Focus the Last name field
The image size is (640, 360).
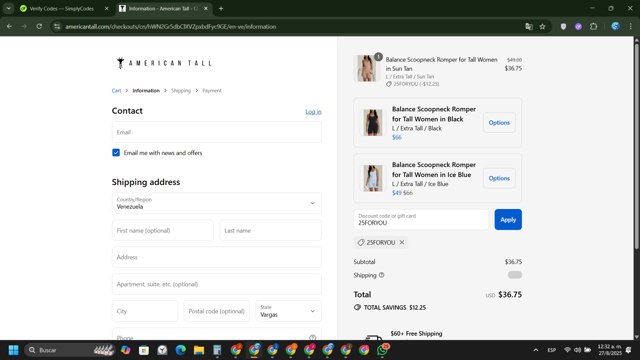pyautogui.click(x=271, y=230)
